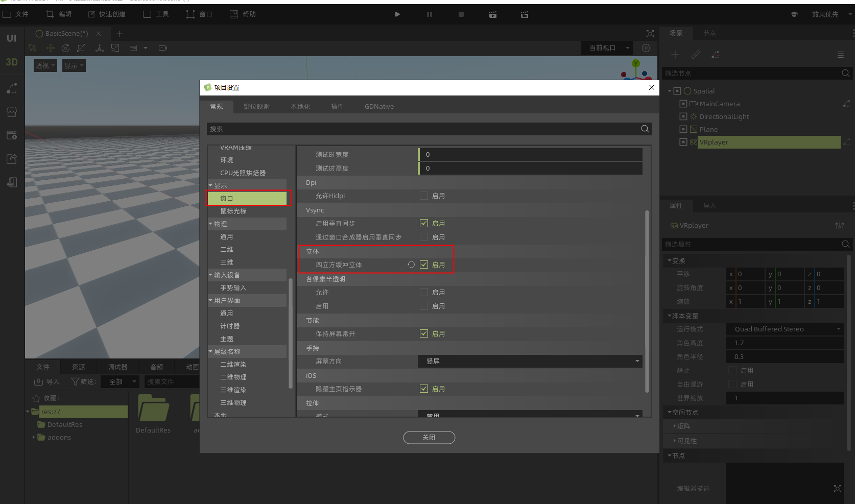Switch to 本地化 tab in project settings
The width and height of the screenshot is (855, 504).
tap(300, 107)
